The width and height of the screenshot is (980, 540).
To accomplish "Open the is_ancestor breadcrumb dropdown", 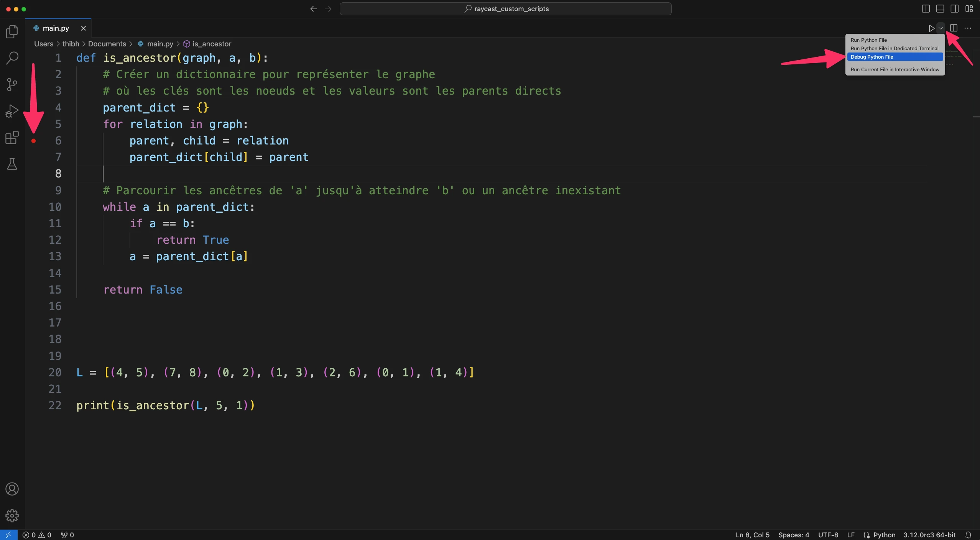I will click(211, 44).
